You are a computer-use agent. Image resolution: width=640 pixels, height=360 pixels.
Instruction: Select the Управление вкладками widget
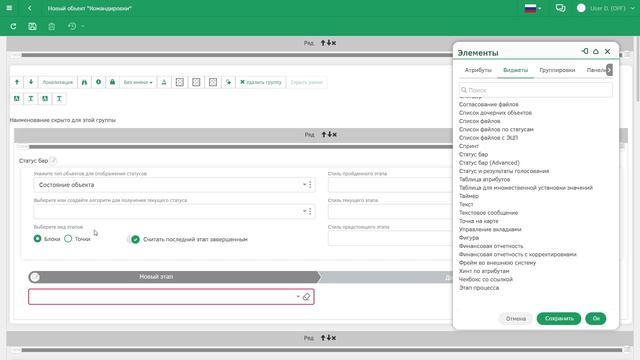490,229
